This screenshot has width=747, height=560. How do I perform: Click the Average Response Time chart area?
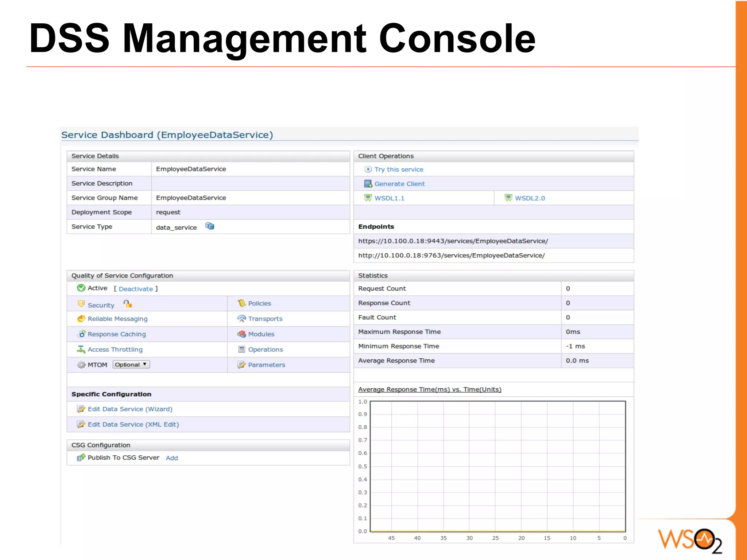click(498, 466)
